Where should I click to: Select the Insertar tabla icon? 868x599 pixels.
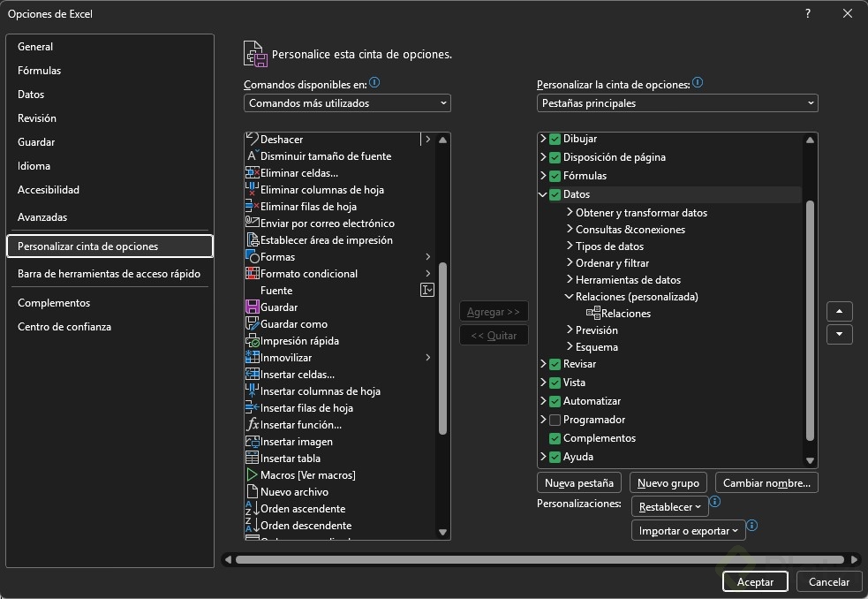[253, 458]
